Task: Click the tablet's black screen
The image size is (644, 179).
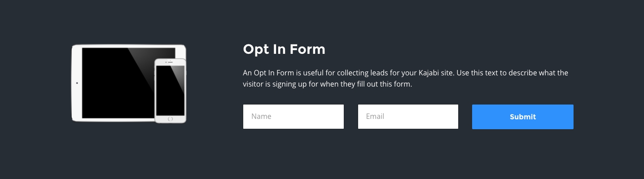Action: coord(118,83)
